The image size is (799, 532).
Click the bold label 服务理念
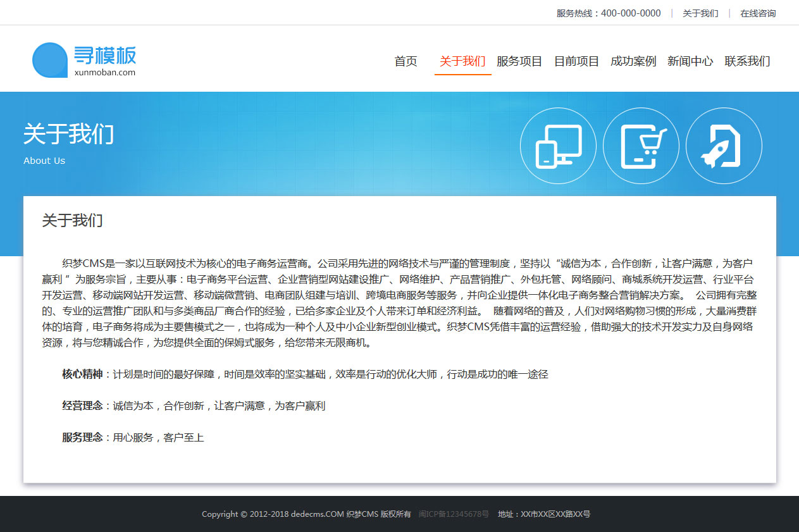pyautogui.click(x=82, y=437)
